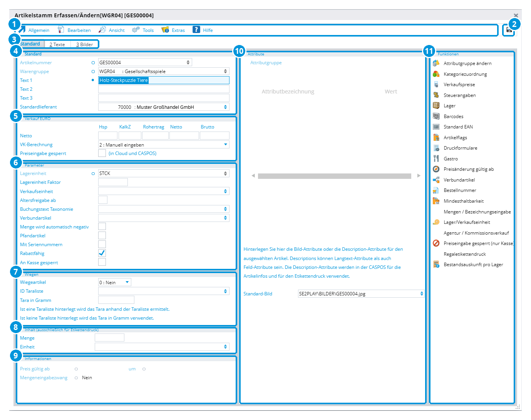The image size is (531, 420).
Task: Click Agentur / Kommissionsverkauf function
Action: [476, 233]
